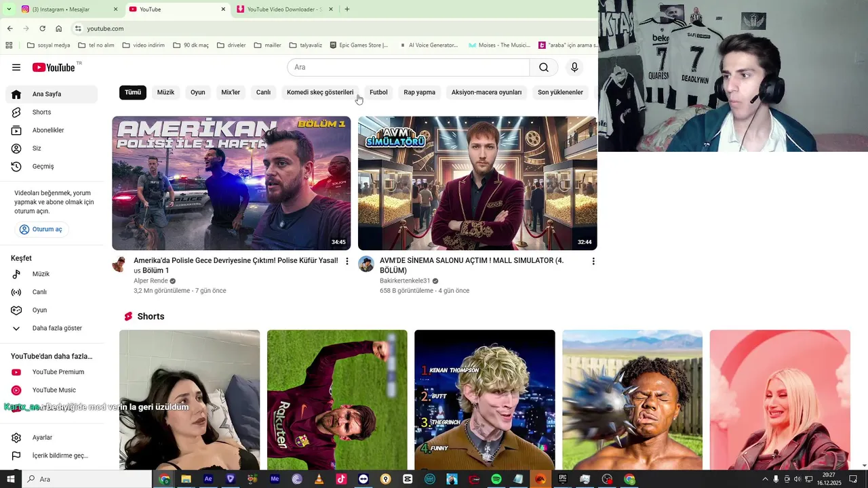Open Windows Start menu
The height and width of the screenshot is (488, 868).
point(10,479)
